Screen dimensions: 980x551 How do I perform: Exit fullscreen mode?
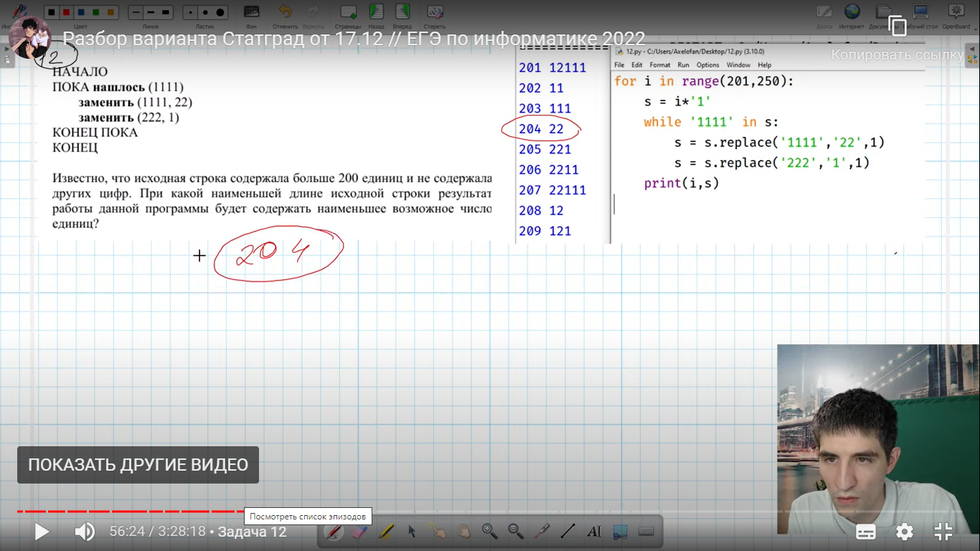(x=943, y=532)
